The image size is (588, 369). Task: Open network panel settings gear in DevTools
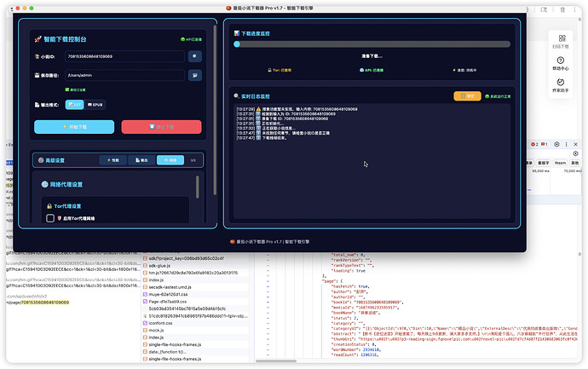point(575,153)
